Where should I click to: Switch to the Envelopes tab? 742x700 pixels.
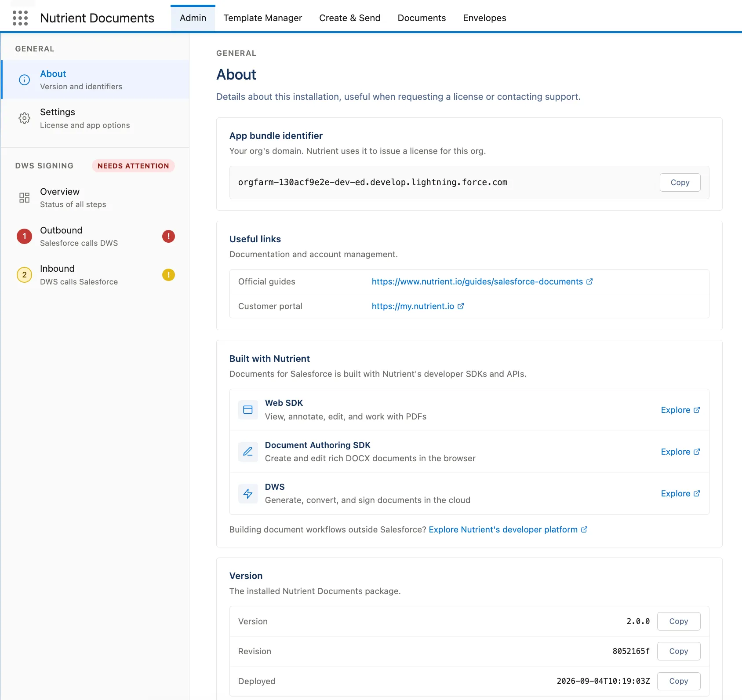click(x=484, y=18)
